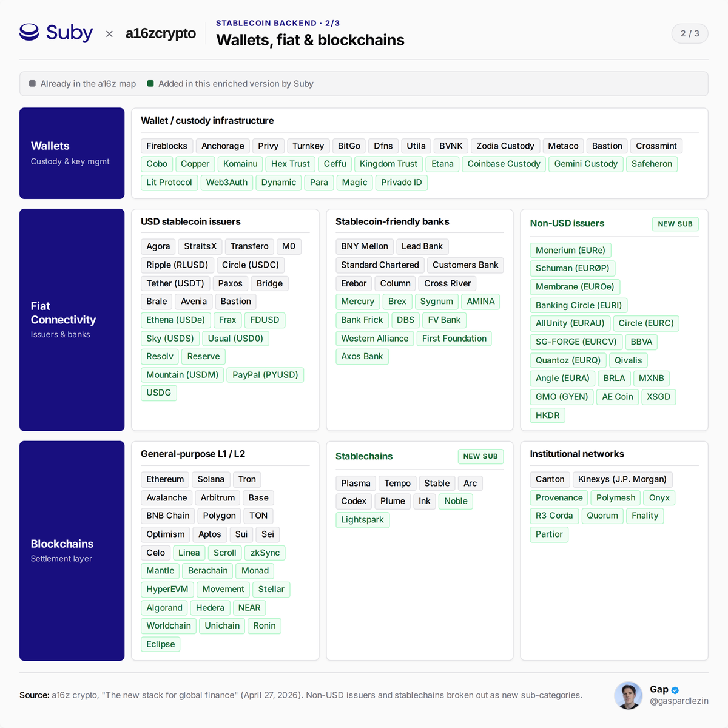Click the Western Alliance tag
The image size is (728, 728).
pos(375,339)
